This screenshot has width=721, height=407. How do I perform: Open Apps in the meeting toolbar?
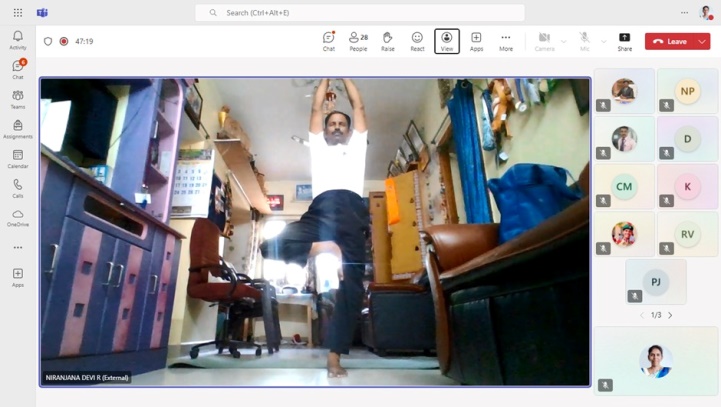click(476, 41)
